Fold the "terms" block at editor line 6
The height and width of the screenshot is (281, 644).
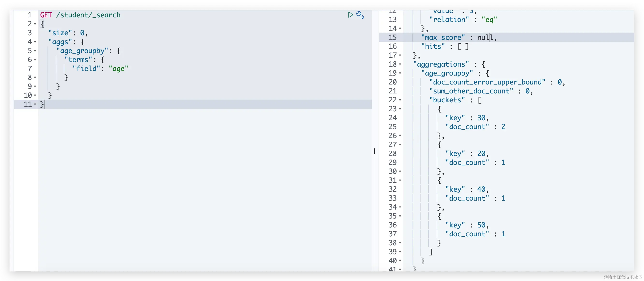pos(35,60)
